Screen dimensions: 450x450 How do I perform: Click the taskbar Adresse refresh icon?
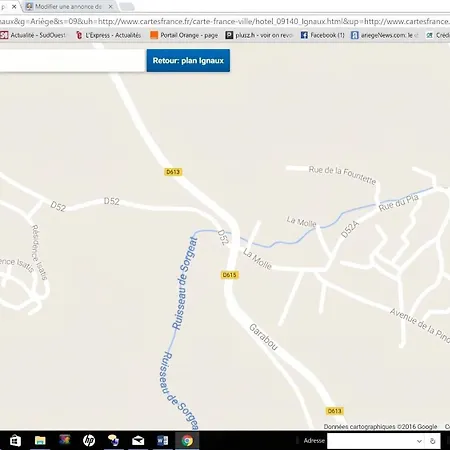click(x=433, y=441)
